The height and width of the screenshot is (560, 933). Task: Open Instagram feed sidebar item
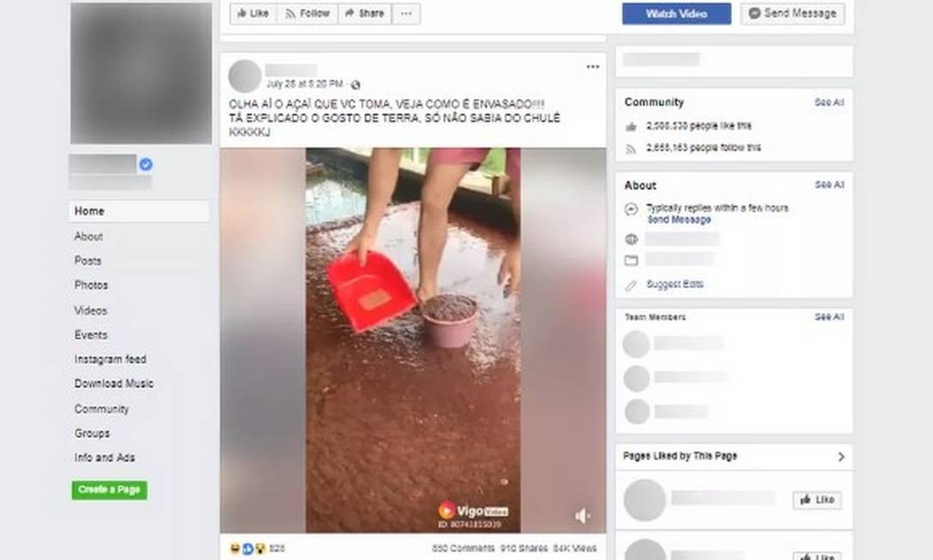point(110,359)
